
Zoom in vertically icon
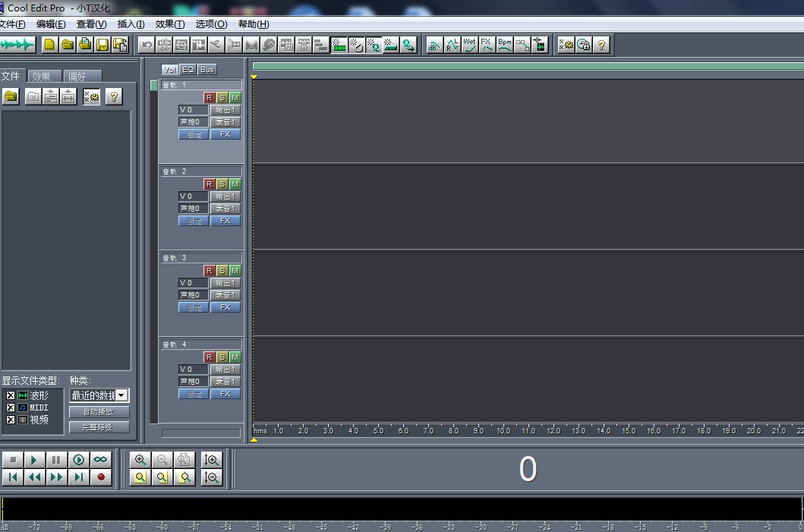[211, 460]
